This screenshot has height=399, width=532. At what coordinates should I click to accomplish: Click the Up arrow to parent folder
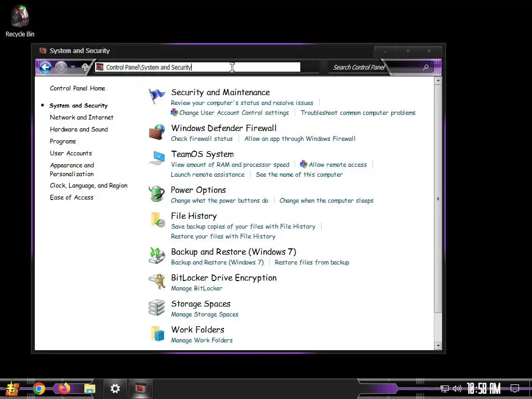[85, 67]
